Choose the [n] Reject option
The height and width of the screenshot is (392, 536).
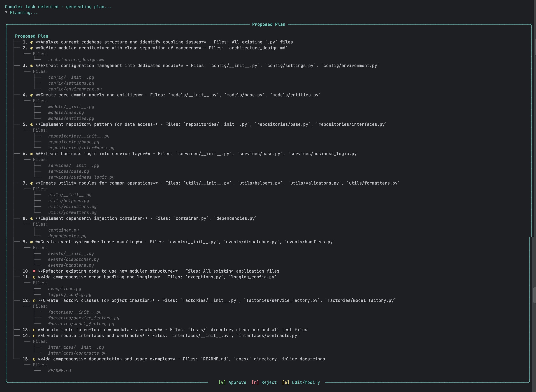[264, 382]
